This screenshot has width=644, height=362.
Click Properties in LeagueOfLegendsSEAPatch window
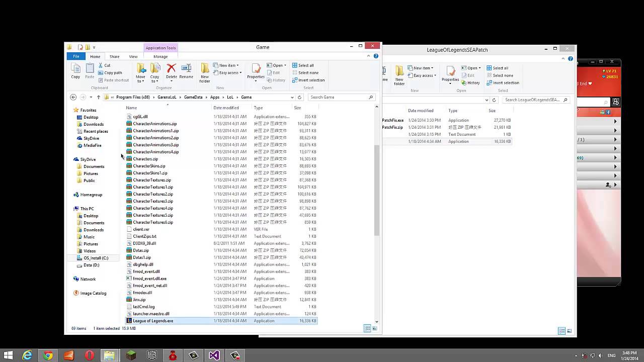pyautogui.click(x=450, y=74)
